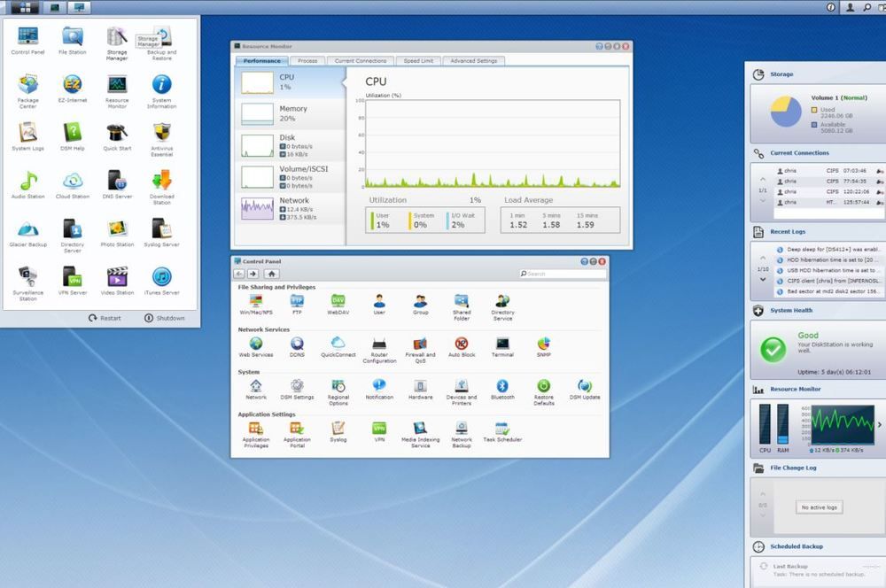Open the Shared Folder icon in Control Panel
Screen dimensions: 886x588
(x=462, y=307)
